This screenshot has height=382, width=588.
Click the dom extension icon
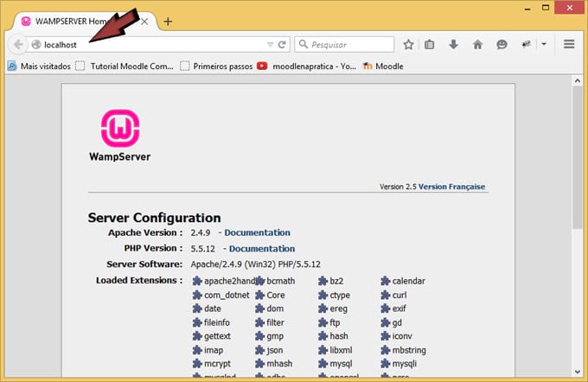pos(260,309)
